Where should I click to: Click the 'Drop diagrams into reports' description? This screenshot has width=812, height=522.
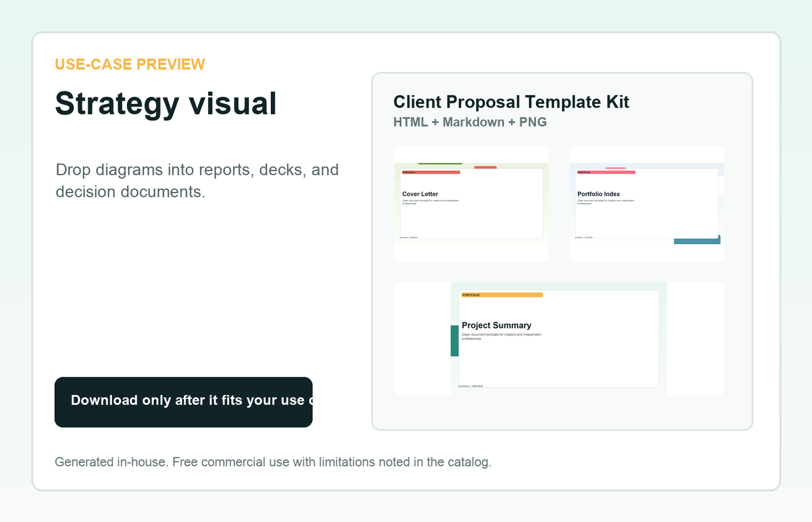click(x=197, y=181)
